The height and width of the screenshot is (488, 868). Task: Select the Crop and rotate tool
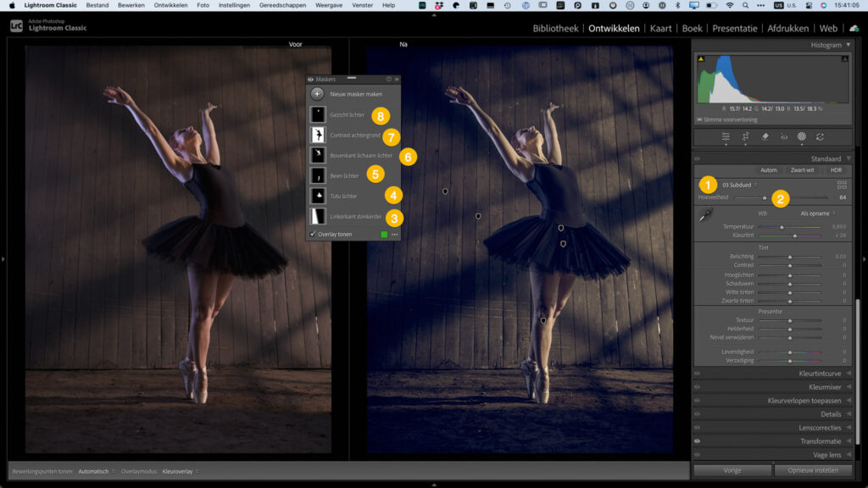tap(745, 136)
